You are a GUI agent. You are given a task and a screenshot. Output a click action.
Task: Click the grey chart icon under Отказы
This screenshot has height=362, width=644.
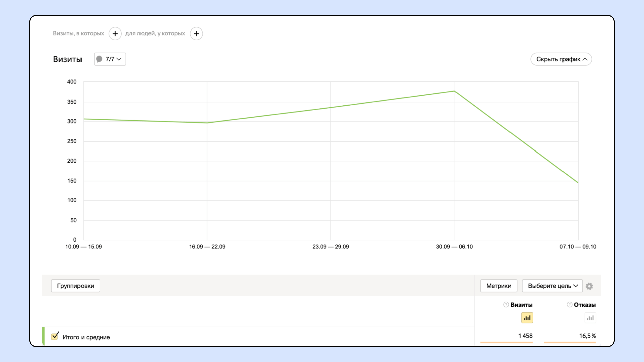point(590,318)
